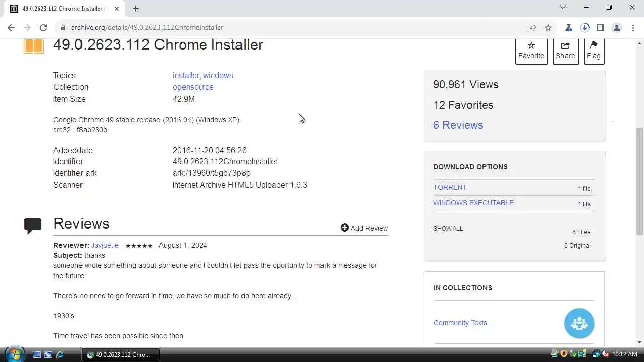Select the crc32 : f8ab280b text
This screenshot has height=362, width=644.
click(x=80, y=130)
